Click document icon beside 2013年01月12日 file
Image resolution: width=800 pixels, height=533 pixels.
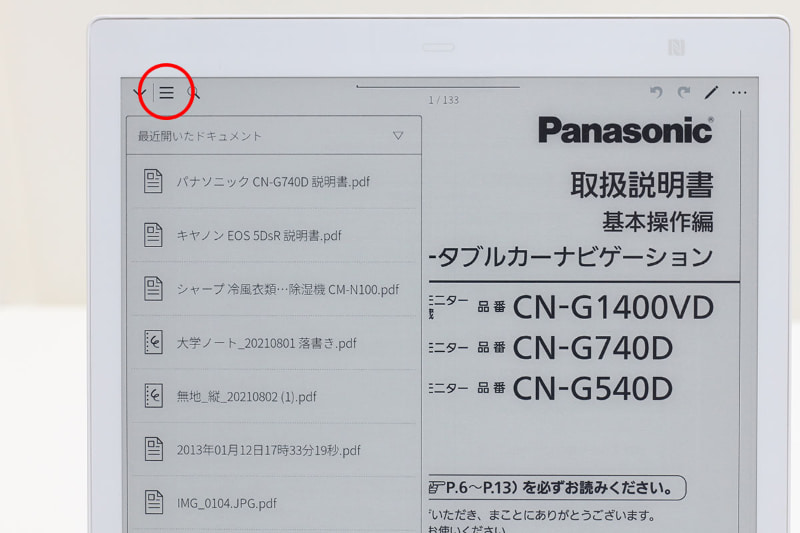point(153,449)
